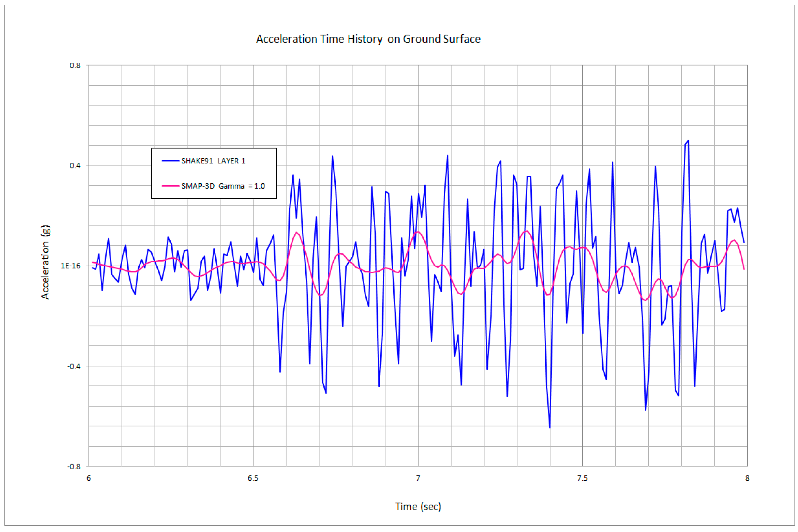Click the 1E-16 y-axis label
Screen dimensions: 798x532
click(71, 266)
